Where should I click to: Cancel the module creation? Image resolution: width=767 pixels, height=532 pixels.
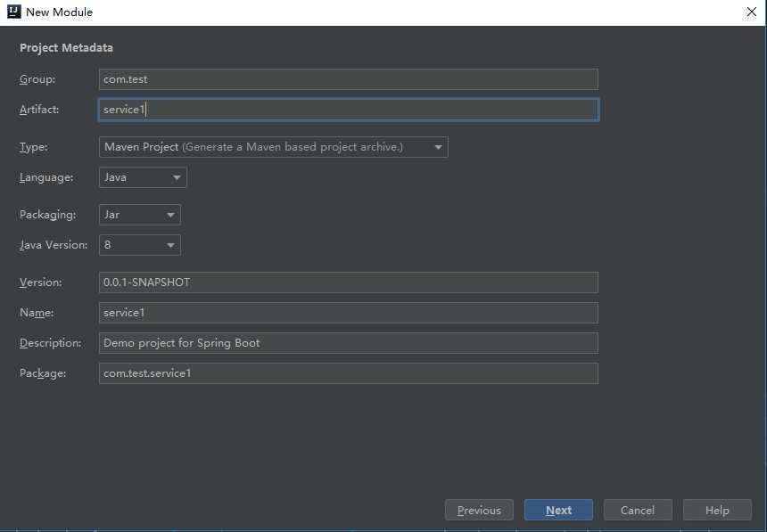[638, 510]
